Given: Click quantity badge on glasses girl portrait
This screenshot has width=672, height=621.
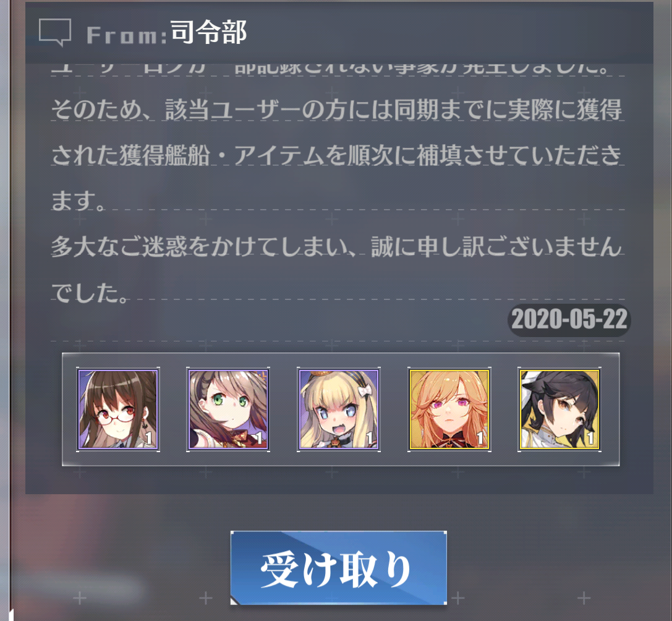Looking at the screenshot, I should [x=148, y=439].
